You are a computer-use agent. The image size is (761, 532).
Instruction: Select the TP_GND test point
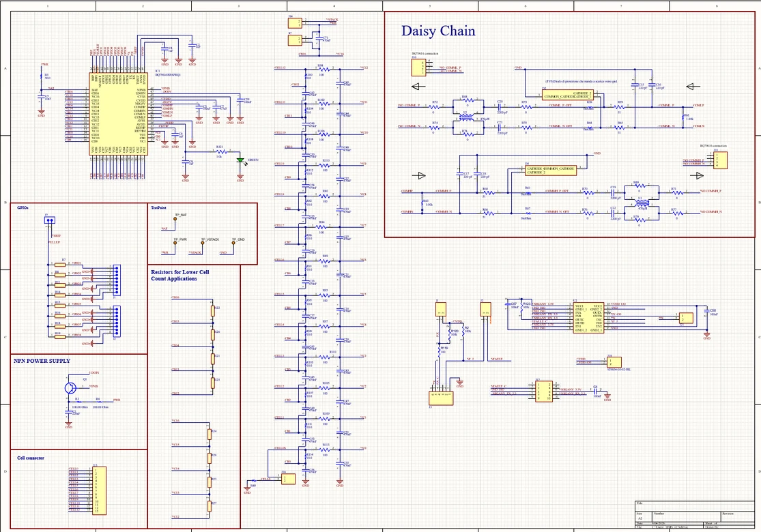pos(233,243)
